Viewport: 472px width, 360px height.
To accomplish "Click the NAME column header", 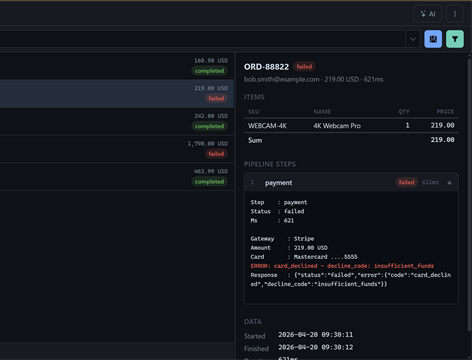I will click(322, 112).
